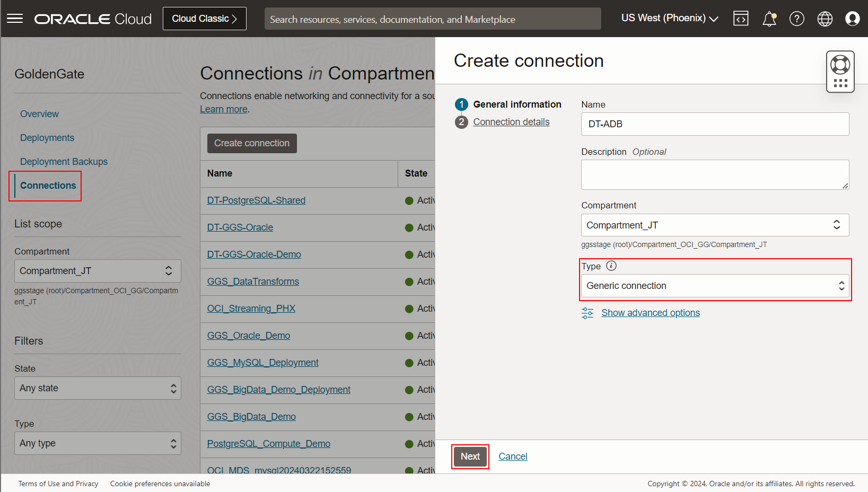Click inside the Name input field

(714, 124)
